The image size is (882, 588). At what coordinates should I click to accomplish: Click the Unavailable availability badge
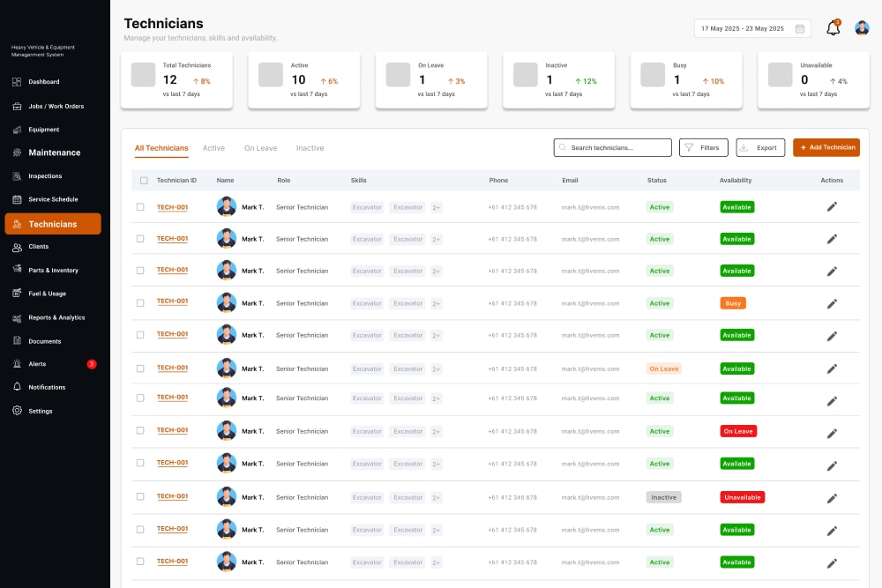coord(743,497)
